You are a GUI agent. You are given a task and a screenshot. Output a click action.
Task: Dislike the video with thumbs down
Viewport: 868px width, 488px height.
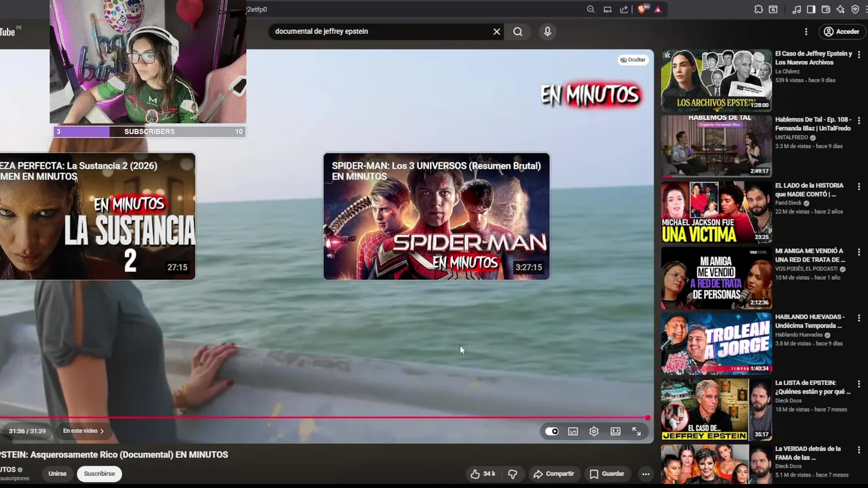pos(513,474)
